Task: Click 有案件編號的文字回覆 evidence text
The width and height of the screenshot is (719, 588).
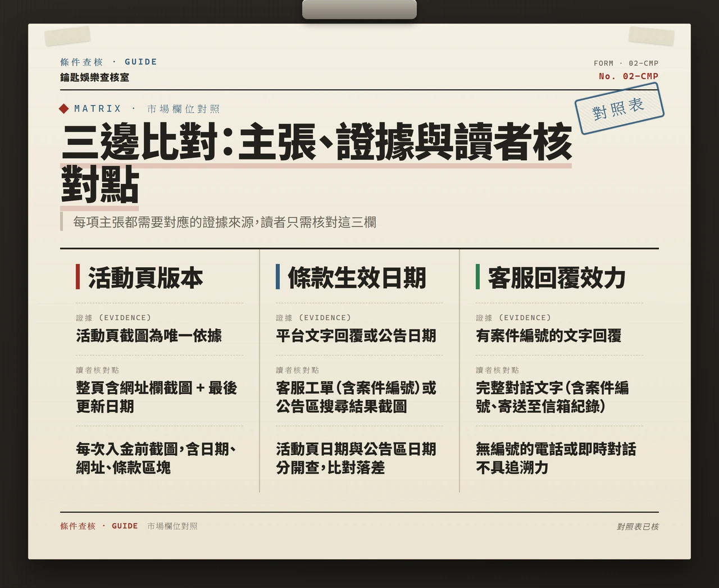Action: (x=549, y=336)
